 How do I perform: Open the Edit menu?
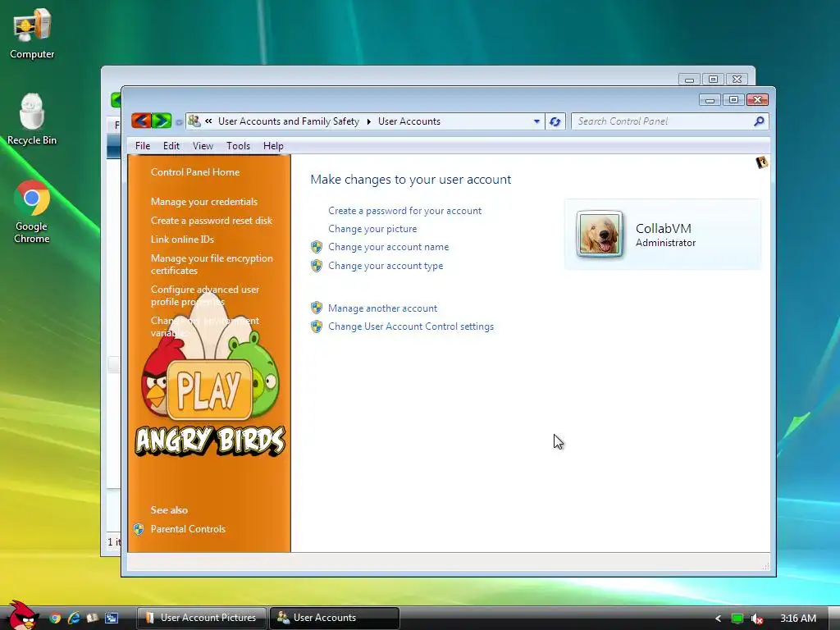(171, 146)
